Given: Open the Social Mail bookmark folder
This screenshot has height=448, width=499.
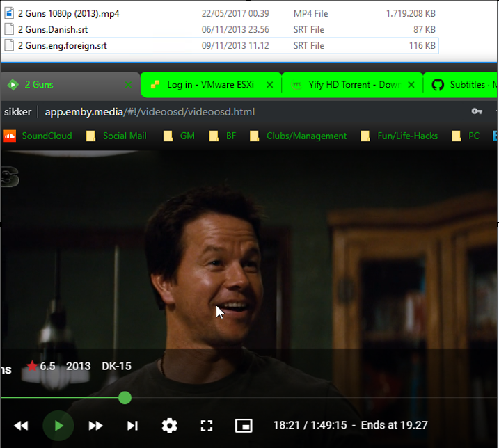Looking at the screenshot, I should 116,136.
